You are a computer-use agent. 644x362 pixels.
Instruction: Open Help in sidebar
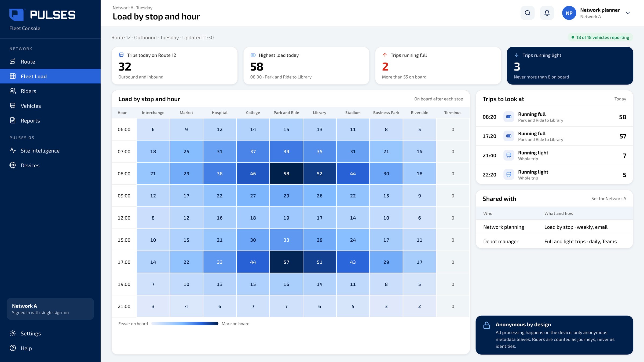(50, 348)
